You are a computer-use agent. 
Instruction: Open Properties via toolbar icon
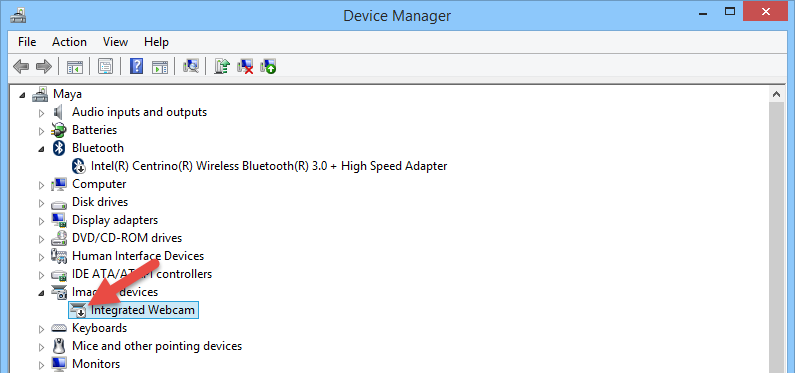[x=105, y=66]
